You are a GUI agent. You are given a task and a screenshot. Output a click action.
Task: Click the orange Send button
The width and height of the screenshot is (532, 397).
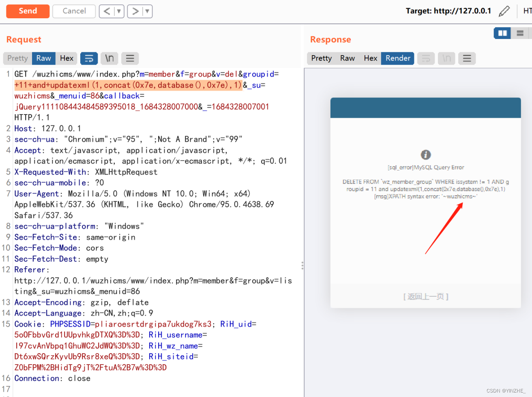(28, 11)
